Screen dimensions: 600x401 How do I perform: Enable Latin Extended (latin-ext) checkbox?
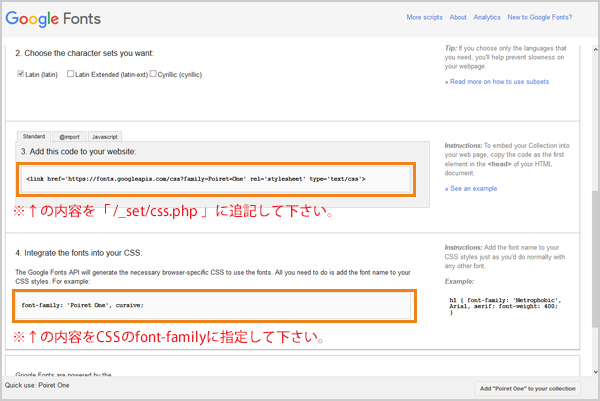pos(70,73)
